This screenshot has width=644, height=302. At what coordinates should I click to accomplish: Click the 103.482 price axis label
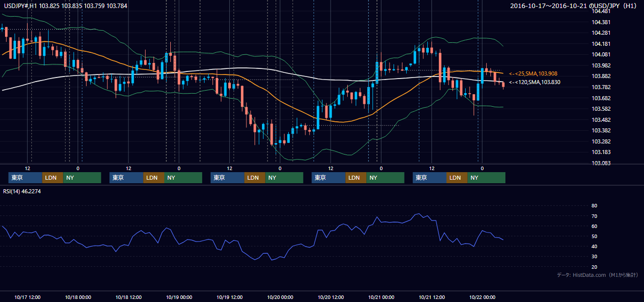click(x=601, y=120)
